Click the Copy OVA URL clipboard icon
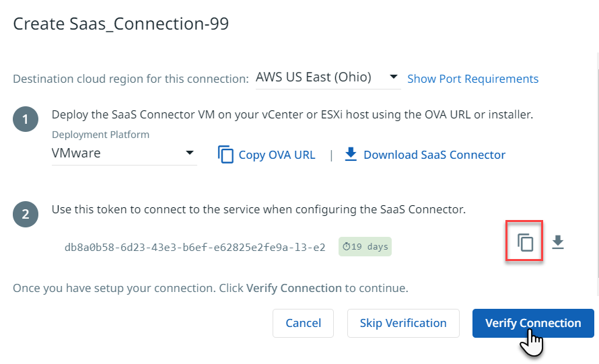 coord(225,155)
